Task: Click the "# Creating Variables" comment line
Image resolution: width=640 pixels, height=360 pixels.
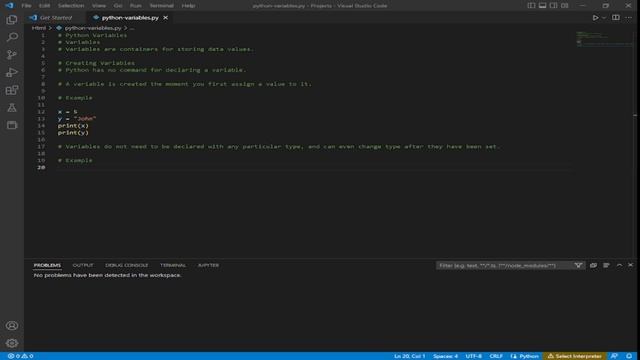Action: tap(96, 63)
